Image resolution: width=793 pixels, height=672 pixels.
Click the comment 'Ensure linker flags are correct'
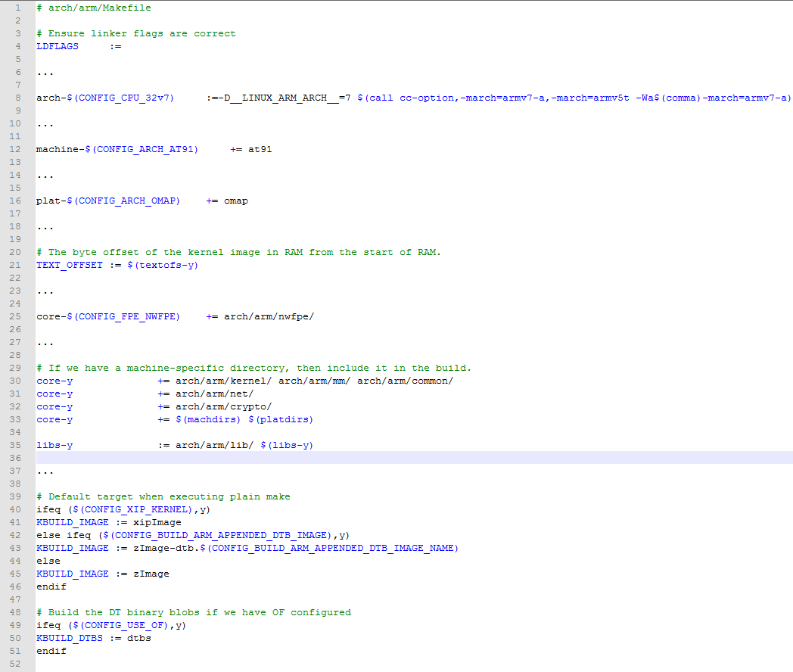tap(141, 33)
